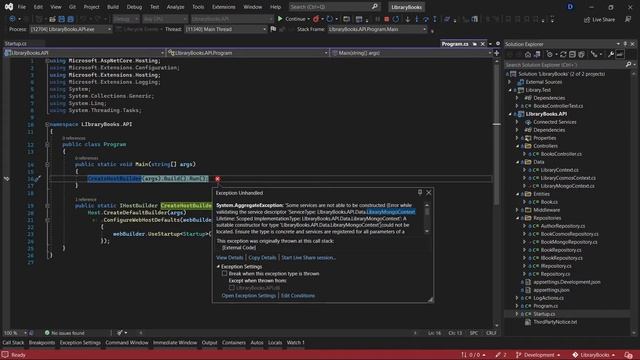Image resolution: width=640 pixels, height=360 pixels.
Task: Open the Debug menu
Action: tap(134, 7)
